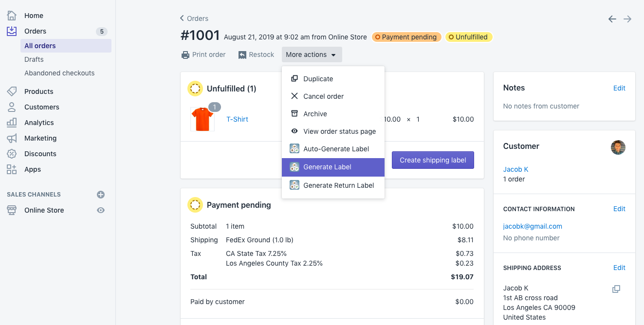Click the Create shipping label button
644x325 pixels.
click(x=433, y=160)
